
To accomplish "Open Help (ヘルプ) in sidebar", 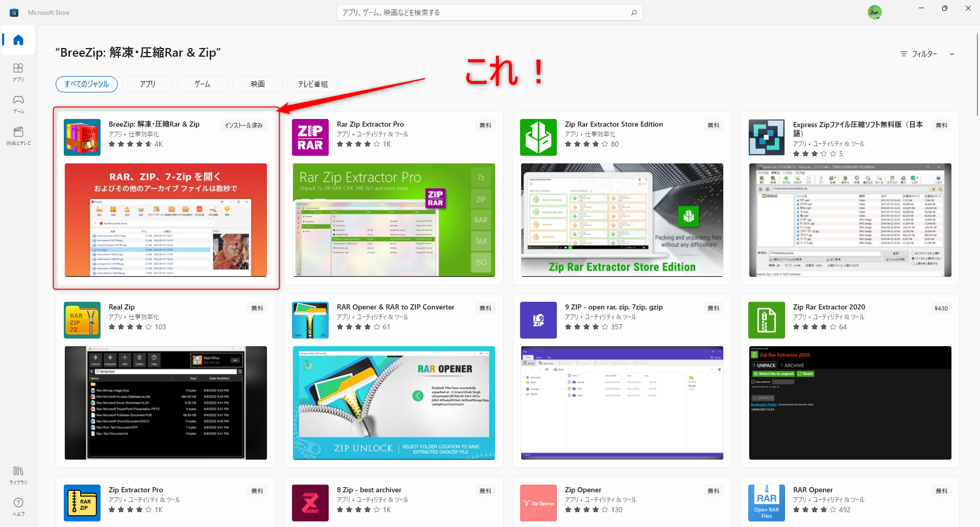I will coord(18,506).
